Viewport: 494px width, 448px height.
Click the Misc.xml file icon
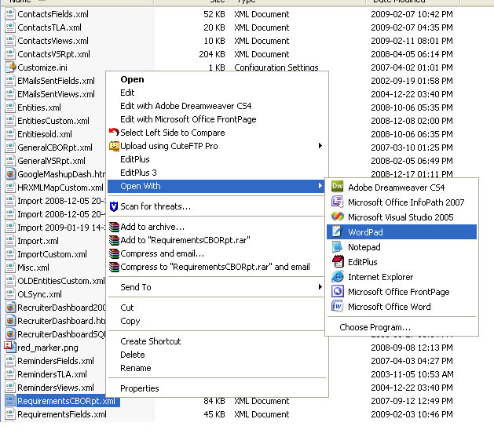tap(10, 268)
